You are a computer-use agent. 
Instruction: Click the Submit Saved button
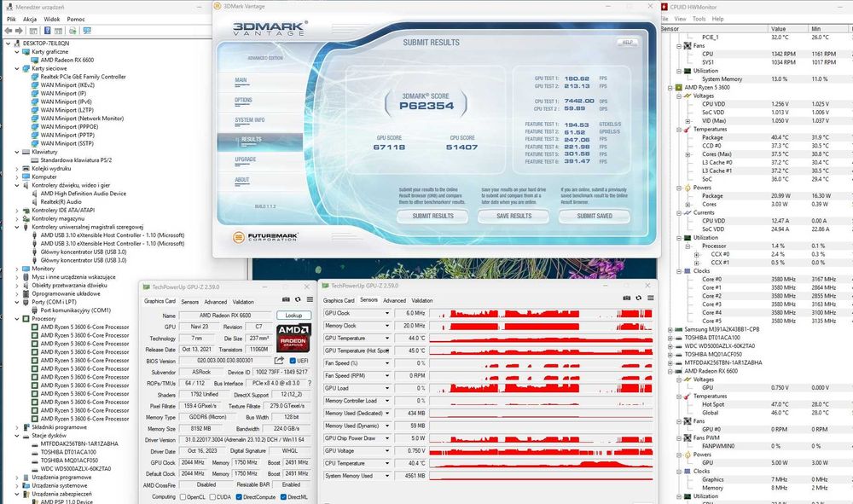point(594,216)
